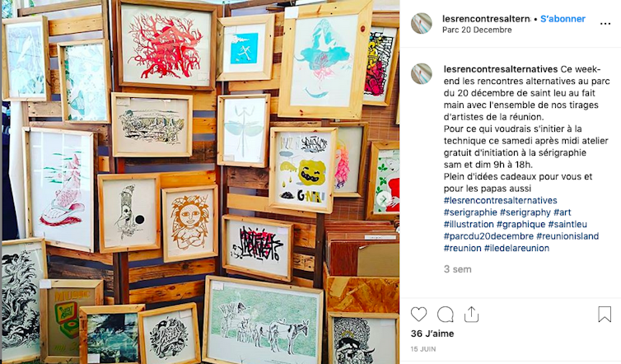Open the #parcdu20decembre hashtag
The image size is (621, 364).
488,236
